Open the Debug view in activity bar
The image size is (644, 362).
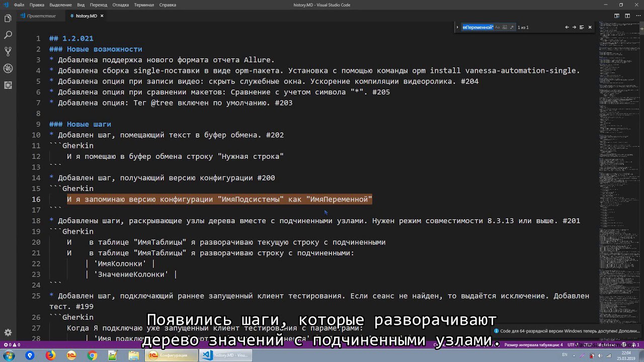8,68
